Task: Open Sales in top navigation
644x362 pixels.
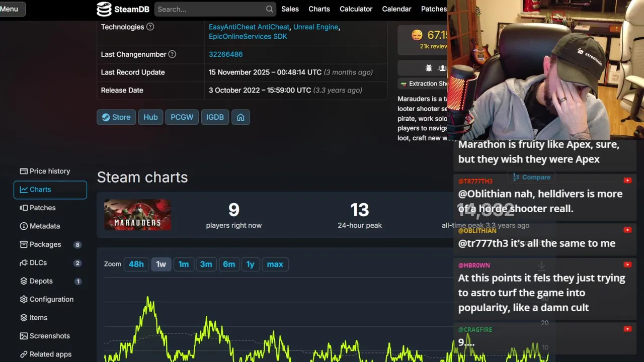Action: (x=290, y=9)
